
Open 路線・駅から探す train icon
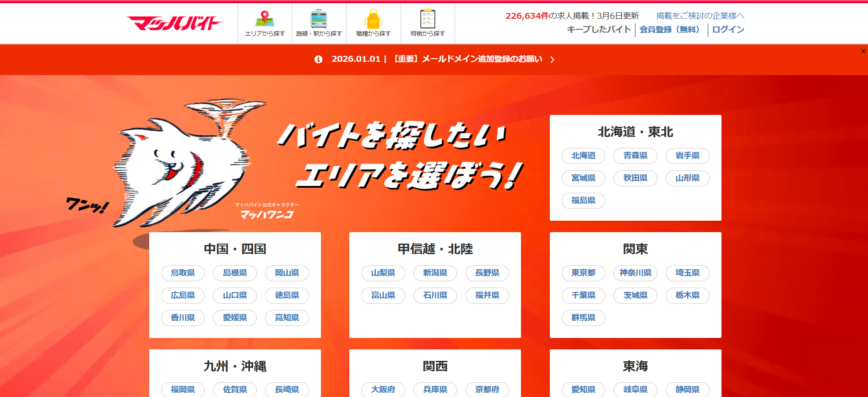(x=319, y=19)
